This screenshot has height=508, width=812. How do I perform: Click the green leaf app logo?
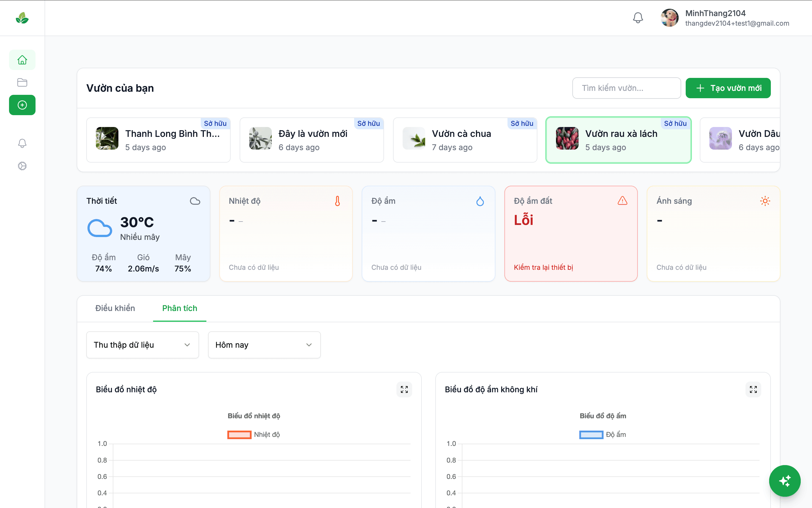click(x=22, y=18)
